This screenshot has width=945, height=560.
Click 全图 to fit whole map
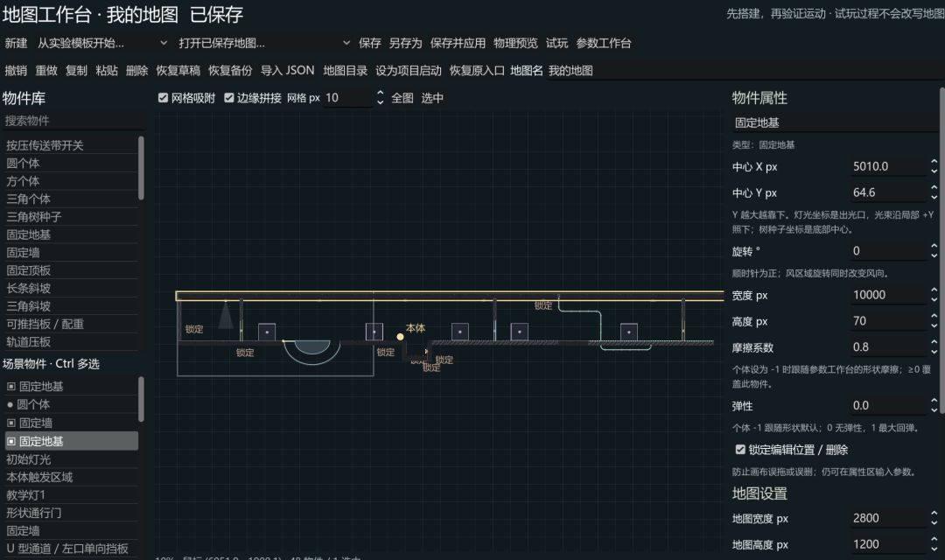[x=402, y=98]
